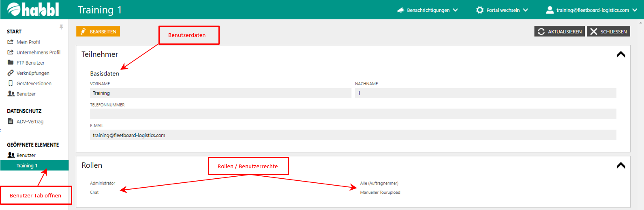Click the Geräteversionen phone icon
This screenshot has width=644, height=210.
click(x=11, y=83)
